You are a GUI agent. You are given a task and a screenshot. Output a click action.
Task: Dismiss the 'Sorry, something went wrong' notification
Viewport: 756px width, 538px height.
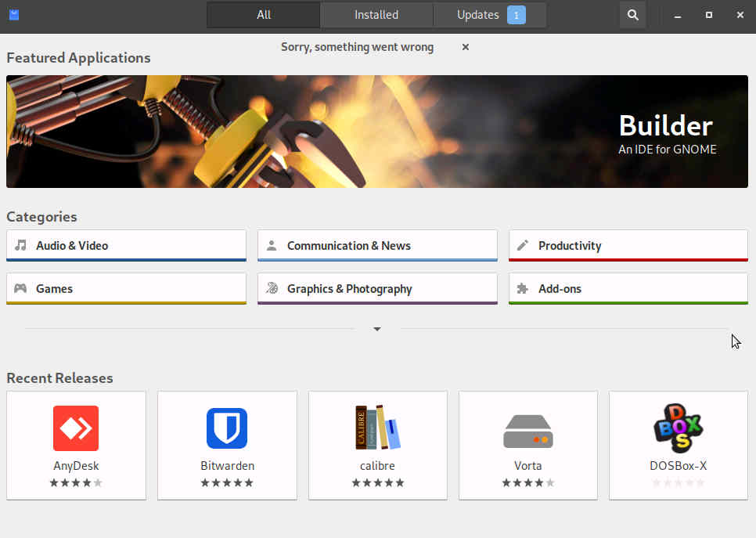tap(466, 47)
